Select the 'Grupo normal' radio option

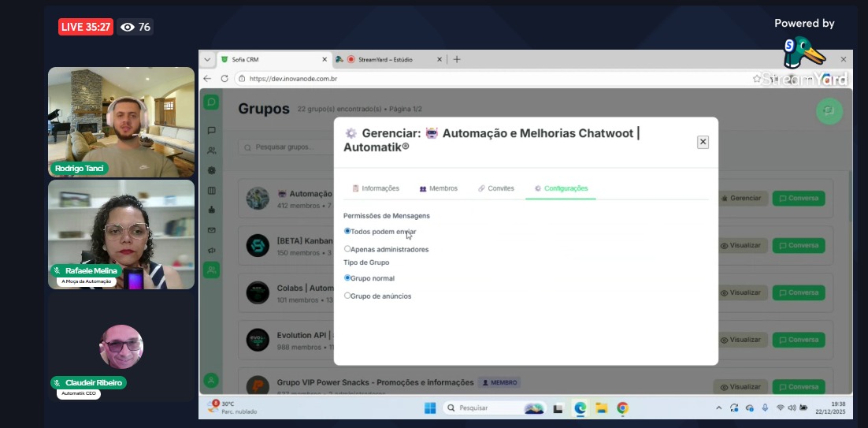[x=347, y=277]
